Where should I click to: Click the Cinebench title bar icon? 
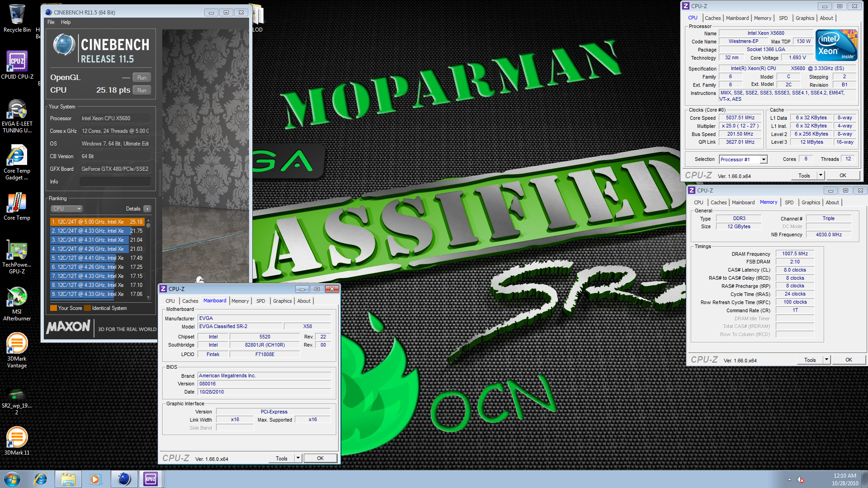pyautogui.click(x=48, y=12)
